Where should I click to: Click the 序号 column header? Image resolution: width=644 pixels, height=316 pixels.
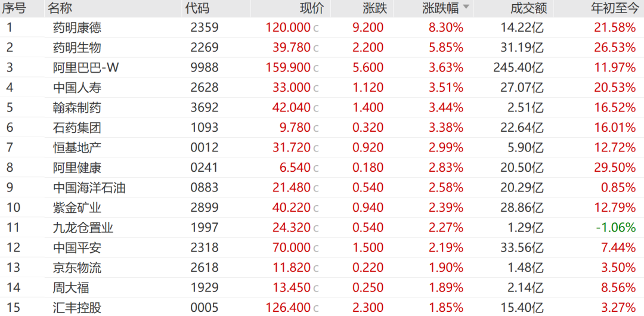click(14, 8)
